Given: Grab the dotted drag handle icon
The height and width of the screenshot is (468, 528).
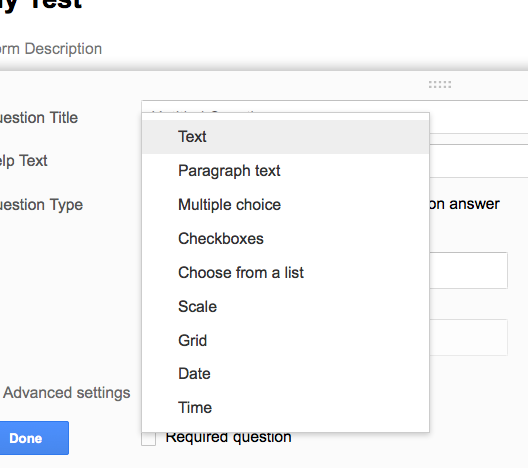Looking at the screenshot, I should pyautogui.click(x=440, y=85).
